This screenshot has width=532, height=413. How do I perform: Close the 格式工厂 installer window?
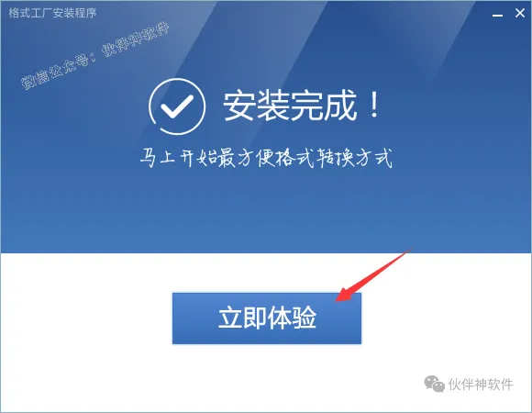tap(520, 13)
